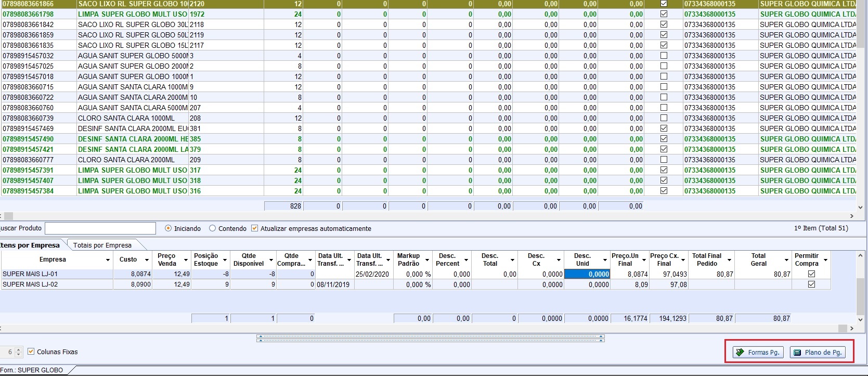This screenshot has height=376, width=868.
Task: Open the Plano de Pg. payment plan button
Action: click(x=818, y=352)
